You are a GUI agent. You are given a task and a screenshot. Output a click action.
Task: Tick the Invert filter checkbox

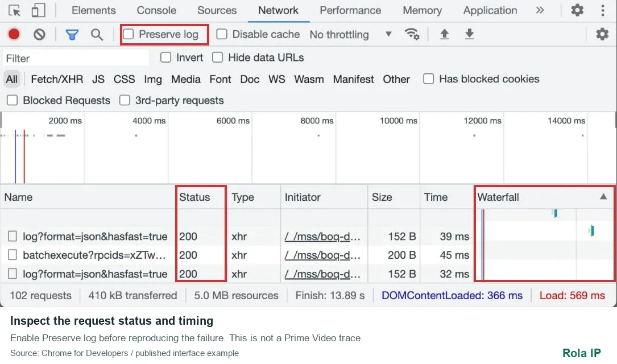165,57
